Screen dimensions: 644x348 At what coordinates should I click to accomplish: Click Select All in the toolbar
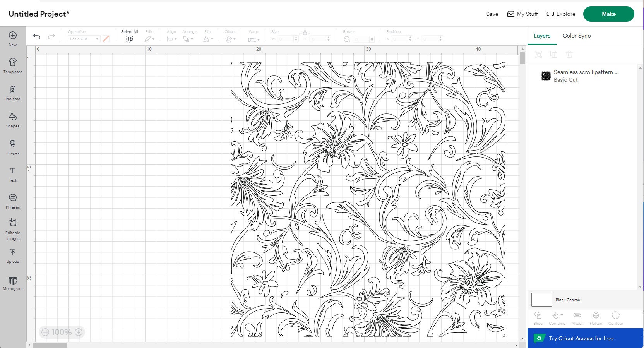click(x=129, y=36)
